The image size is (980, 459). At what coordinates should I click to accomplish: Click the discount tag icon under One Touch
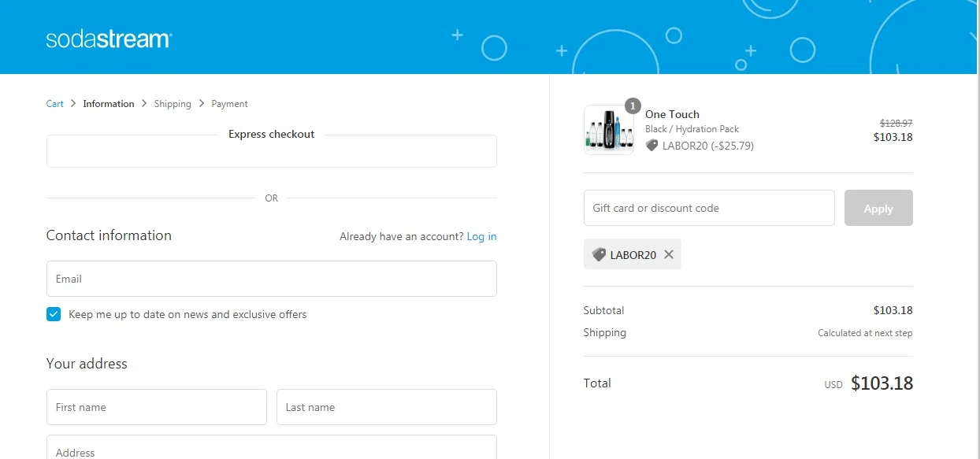[x=651, y=146]
